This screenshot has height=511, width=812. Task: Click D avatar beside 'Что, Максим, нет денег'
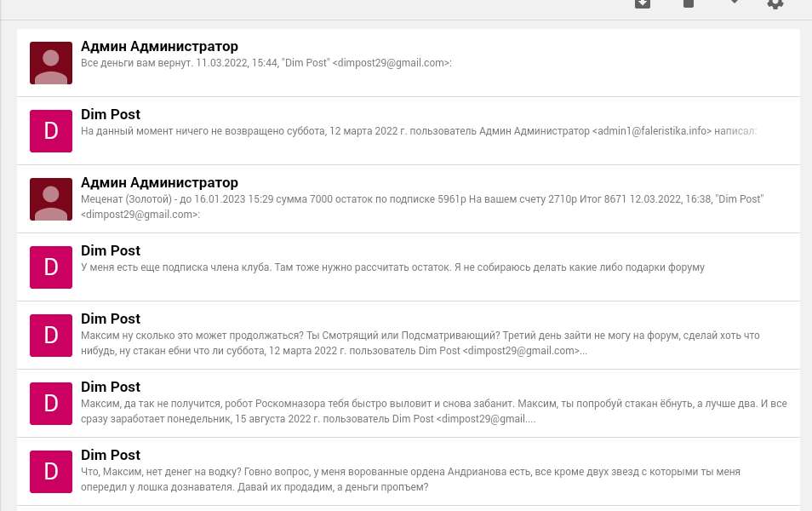point(51,472)
